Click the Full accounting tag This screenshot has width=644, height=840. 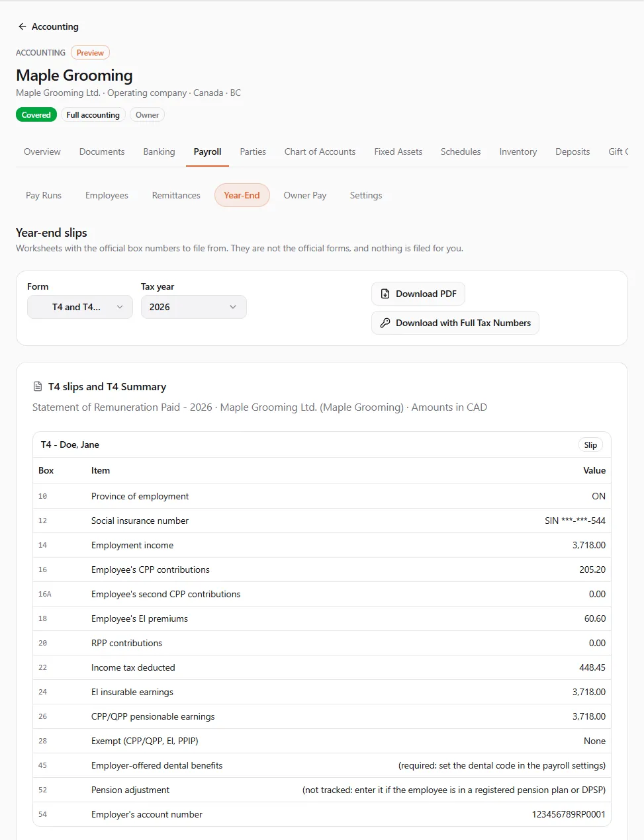(x=93, y=115)
